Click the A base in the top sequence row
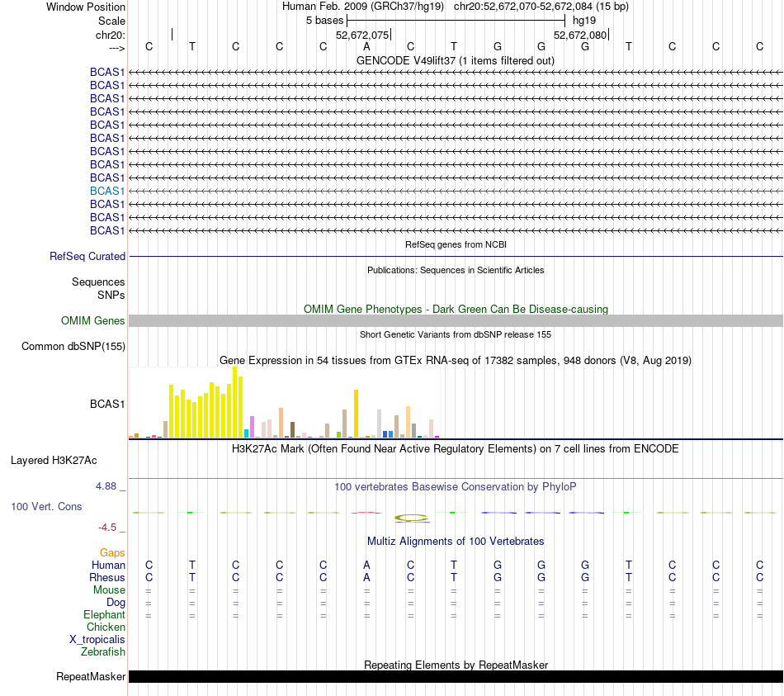Viewport: 784px width, 696px height. coord(366,46)
